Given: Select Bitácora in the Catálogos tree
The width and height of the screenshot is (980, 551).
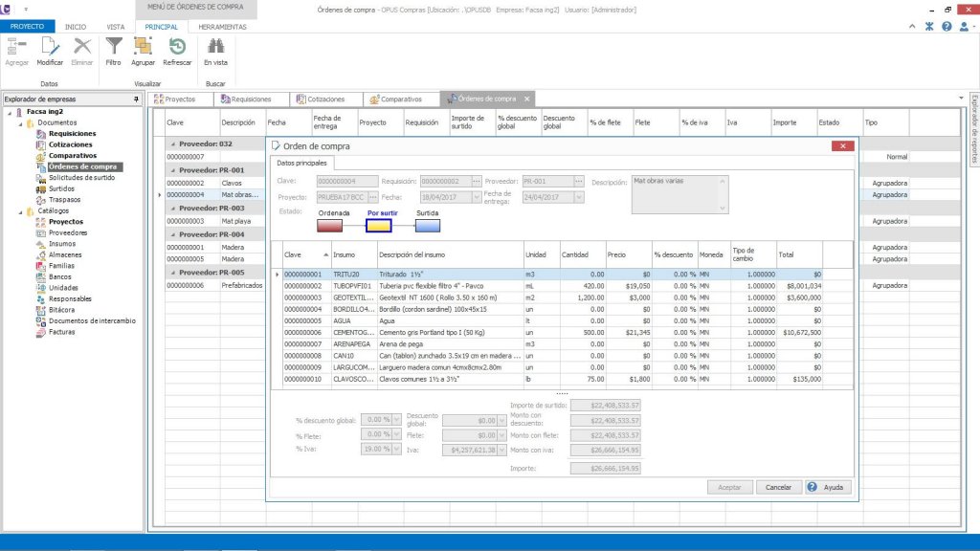Looking at the screenshot, I should tap(61, 310).
